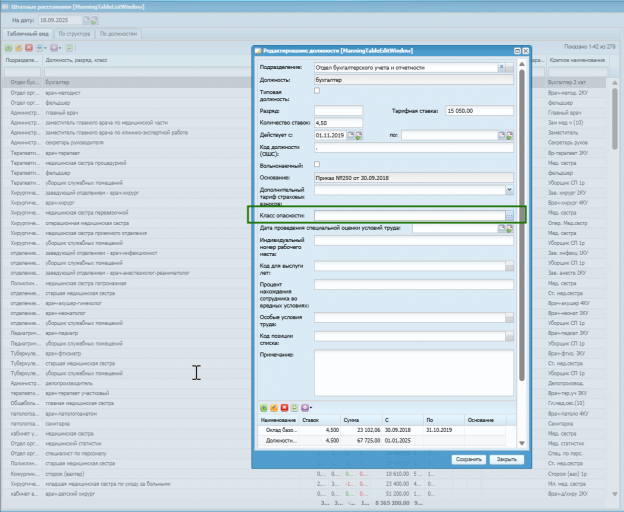The image size is (624, 512).
Task: Maximize the Редактирование должности dialog
Action: pos(517,51)
